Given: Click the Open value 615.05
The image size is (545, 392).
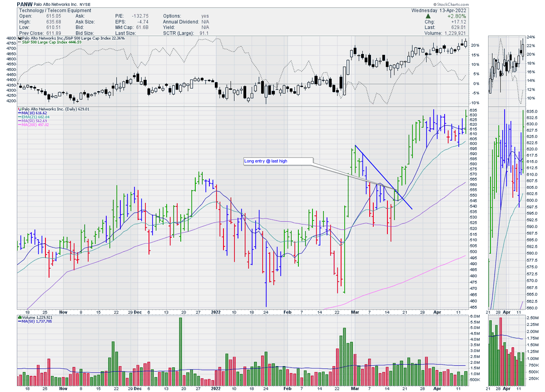Looking at the screenshot, I should click(x=54, y=16).
